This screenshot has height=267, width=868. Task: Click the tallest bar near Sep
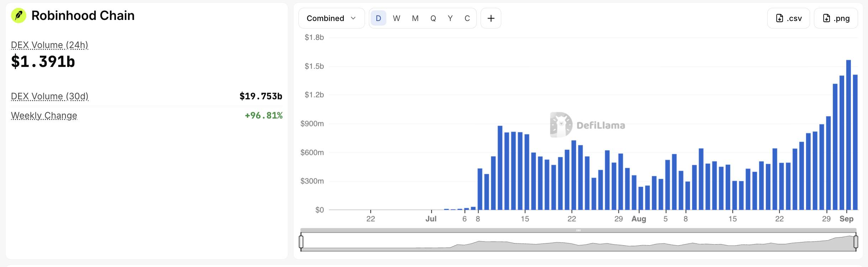848,135
